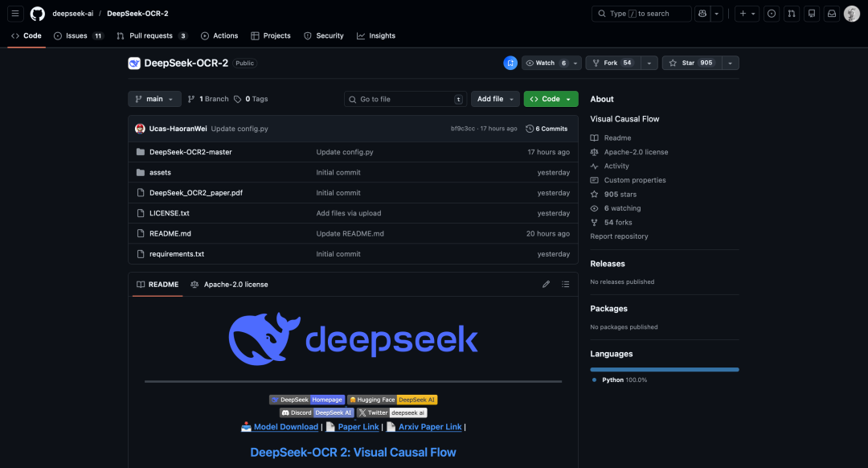Viewport: 868px width, 468px height.
Task: View the 1 Branch link
Action: pos(208,99)
